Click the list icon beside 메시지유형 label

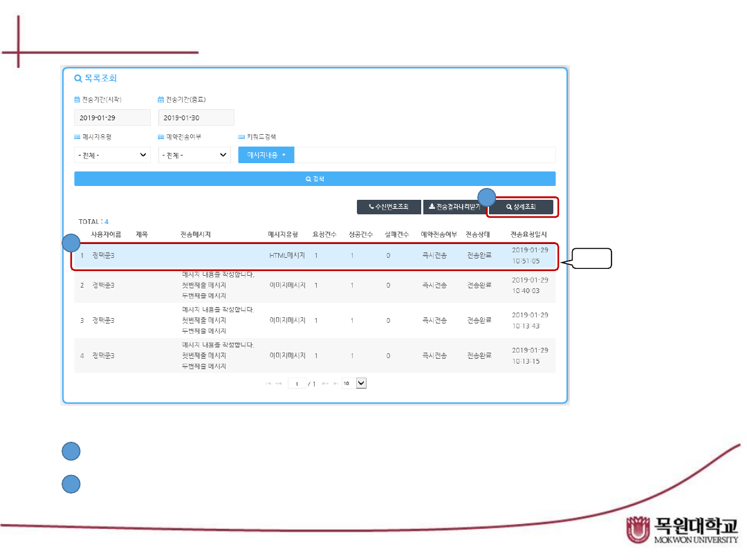77,137
